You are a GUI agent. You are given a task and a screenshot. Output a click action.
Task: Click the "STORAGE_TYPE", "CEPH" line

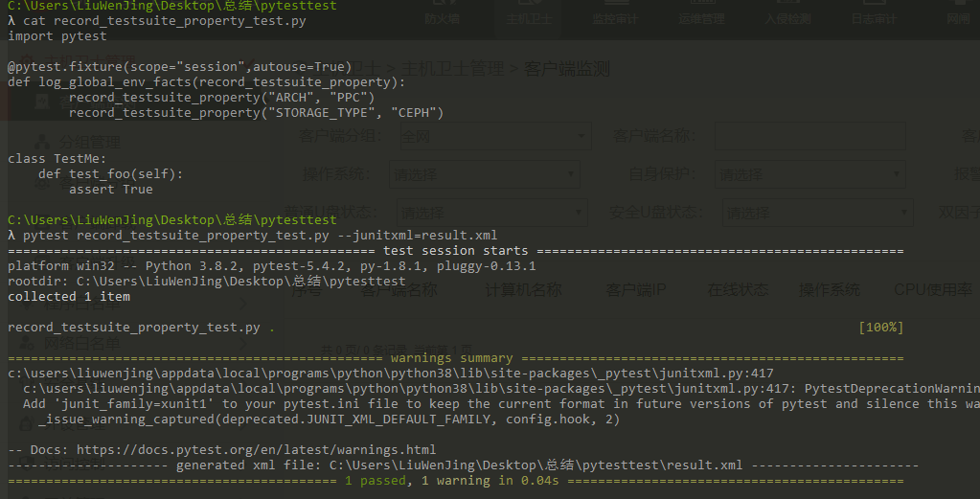(256, 112)
